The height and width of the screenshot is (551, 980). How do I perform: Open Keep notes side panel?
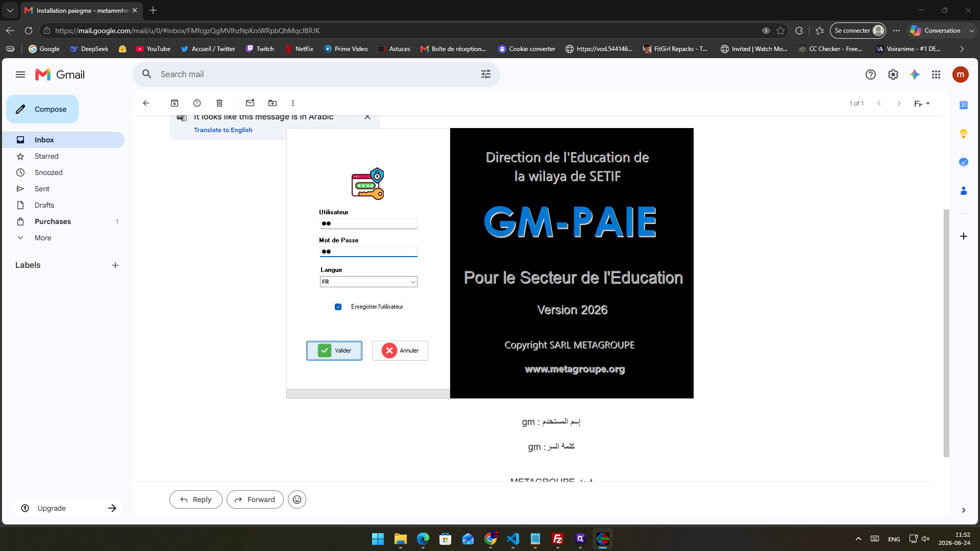[964, 134]
